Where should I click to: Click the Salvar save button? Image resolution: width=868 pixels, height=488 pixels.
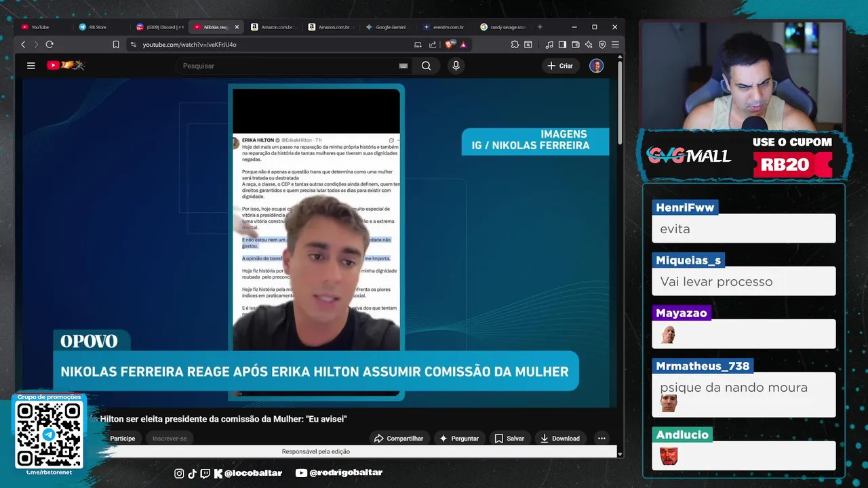(x=509, y=439)
